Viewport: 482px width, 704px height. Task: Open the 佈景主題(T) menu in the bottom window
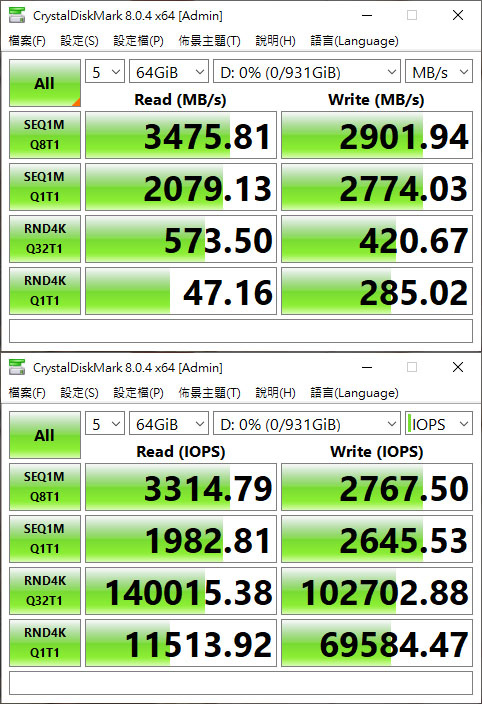pos(210,393)
